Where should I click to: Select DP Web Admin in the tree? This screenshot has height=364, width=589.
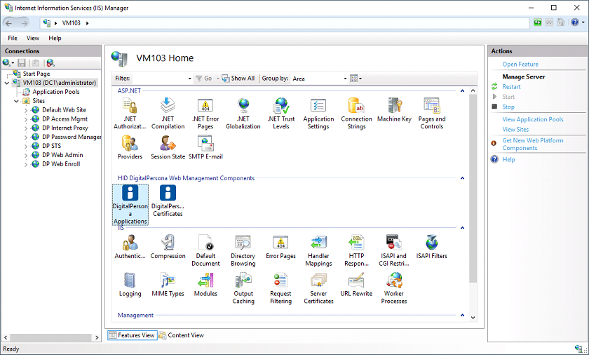coord(62,155)
